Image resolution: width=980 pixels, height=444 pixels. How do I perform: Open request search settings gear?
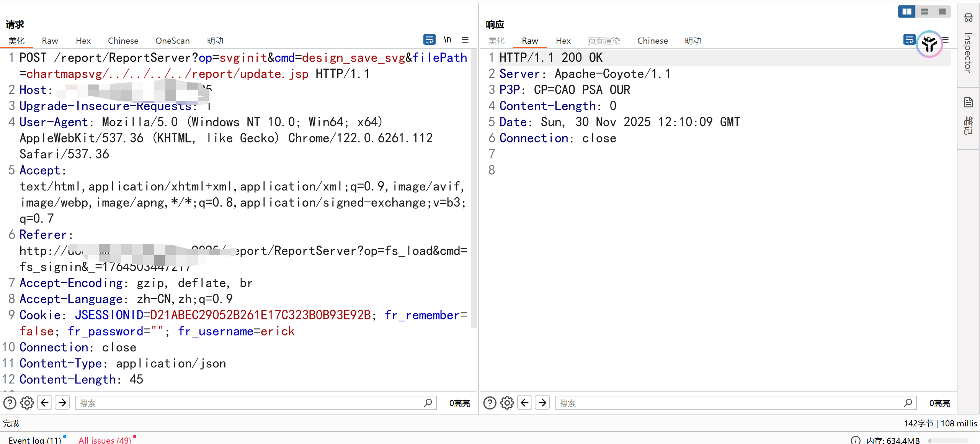click(27, 403)
